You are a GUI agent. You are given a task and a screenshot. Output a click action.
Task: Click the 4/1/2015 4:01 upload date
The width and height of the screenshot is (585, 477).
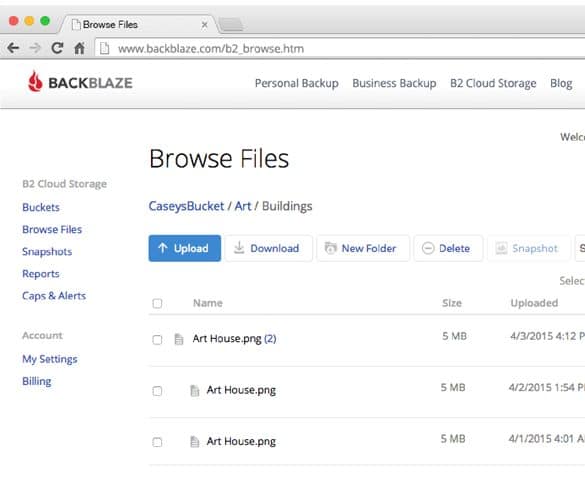pyautogui.click(x=546, y=439)
